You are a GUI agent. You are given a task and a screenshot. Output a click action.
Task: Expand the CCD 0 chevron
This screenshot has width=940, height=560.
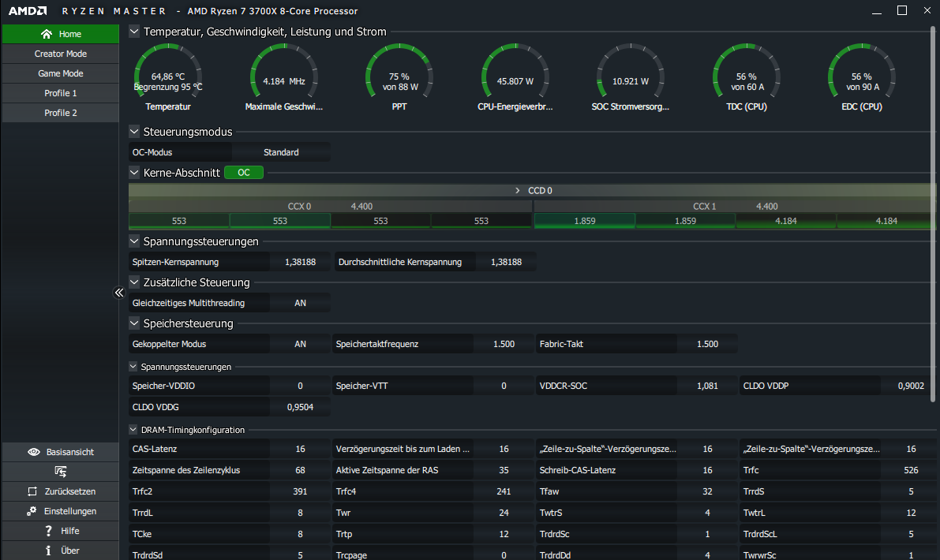pyautogui.click(x=518, y=190)
